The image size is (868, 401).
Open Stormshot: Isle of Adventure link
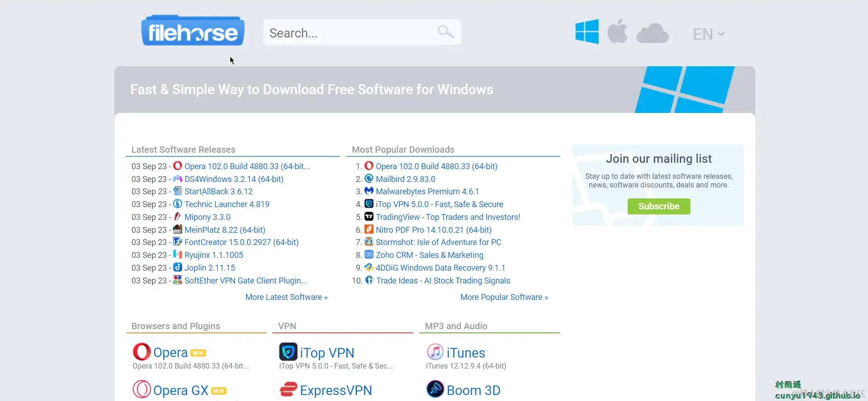tap(439, 242)
